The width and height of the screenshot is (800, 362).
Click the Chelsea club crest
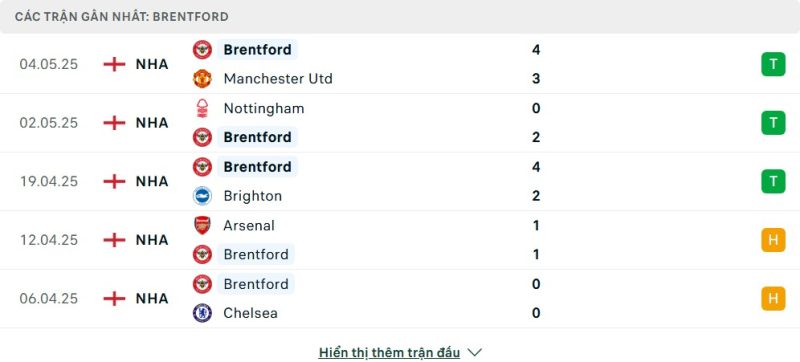click(x=202, y=313)
